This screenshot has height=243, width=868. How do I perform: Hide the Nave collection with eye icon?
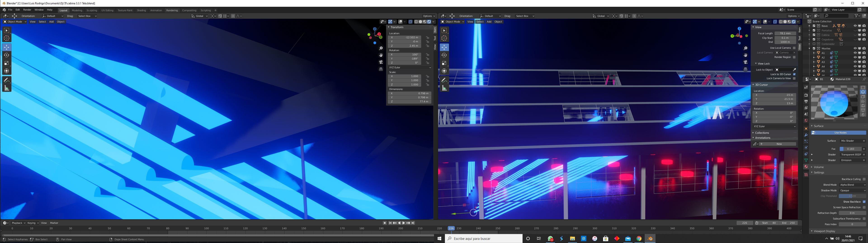point(855,26)
